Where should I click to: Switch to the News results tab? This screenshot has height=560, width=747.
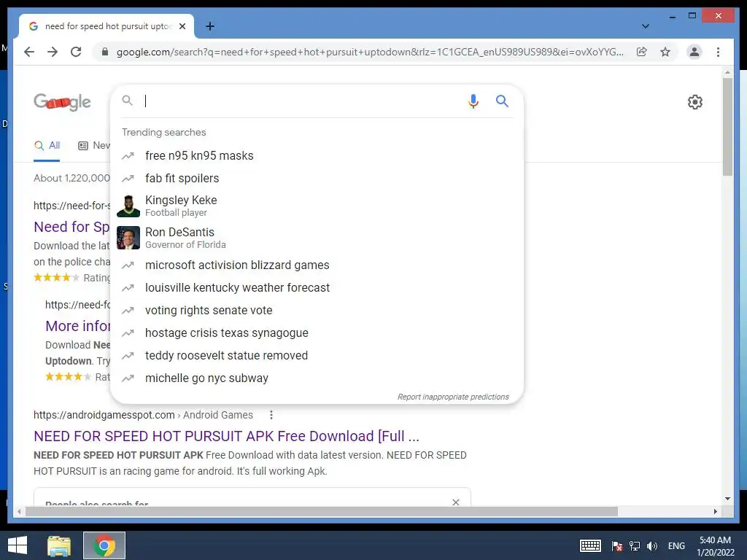tap(94, 146)
